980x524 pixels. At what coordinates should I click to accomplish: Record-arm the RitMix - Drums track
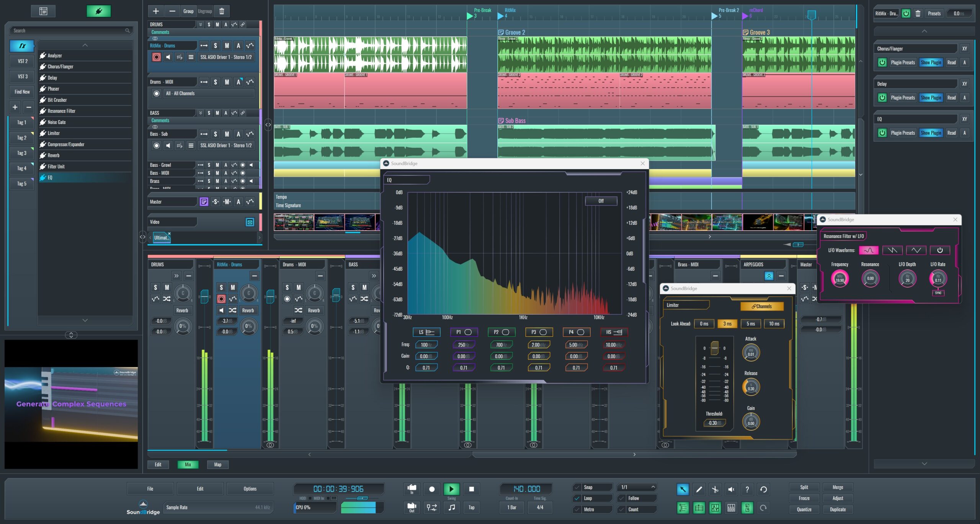[x=157, y=56]
